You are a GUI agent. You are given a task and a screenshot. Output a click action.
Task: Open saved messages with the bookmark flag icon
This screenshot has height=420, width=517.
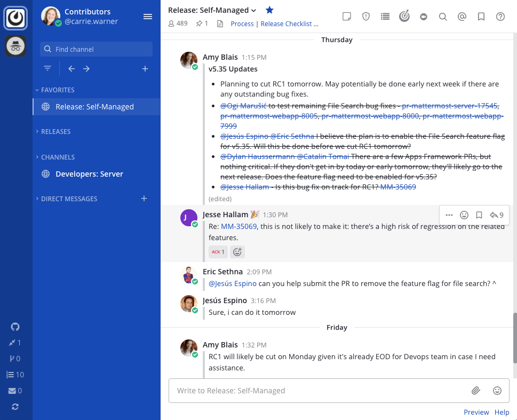[x=481, y=16]
